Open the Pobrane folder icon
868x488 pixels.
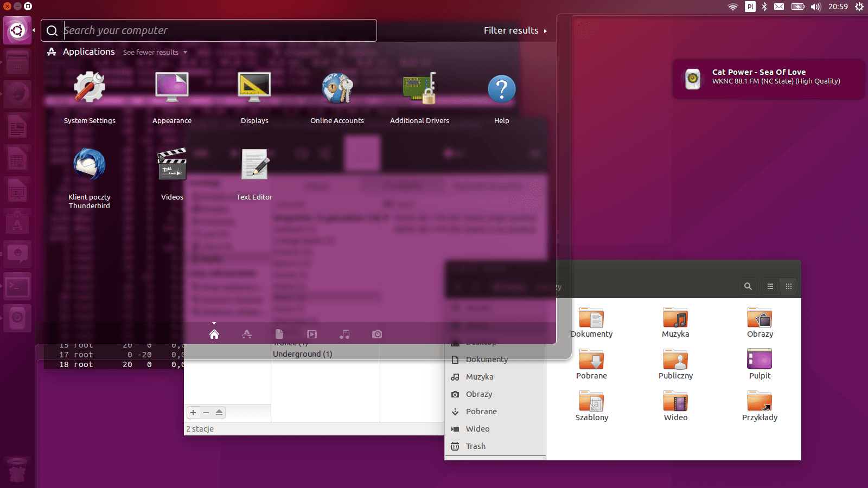coord(592,365)
